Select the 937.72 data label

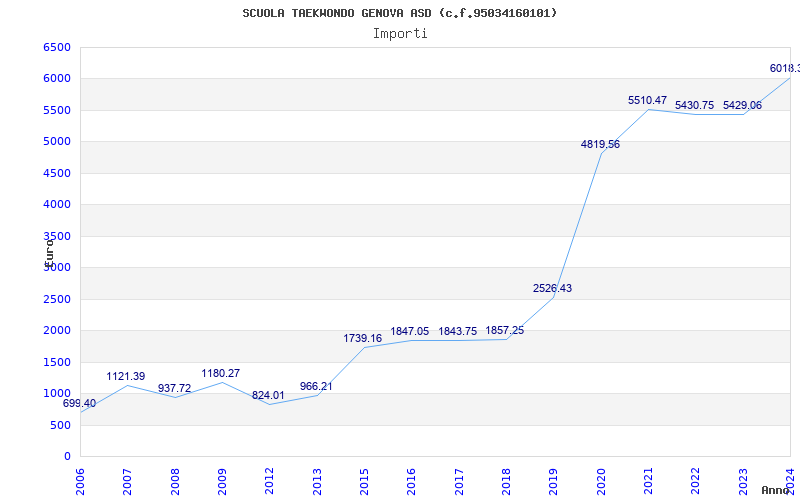[x=174, y=388]
